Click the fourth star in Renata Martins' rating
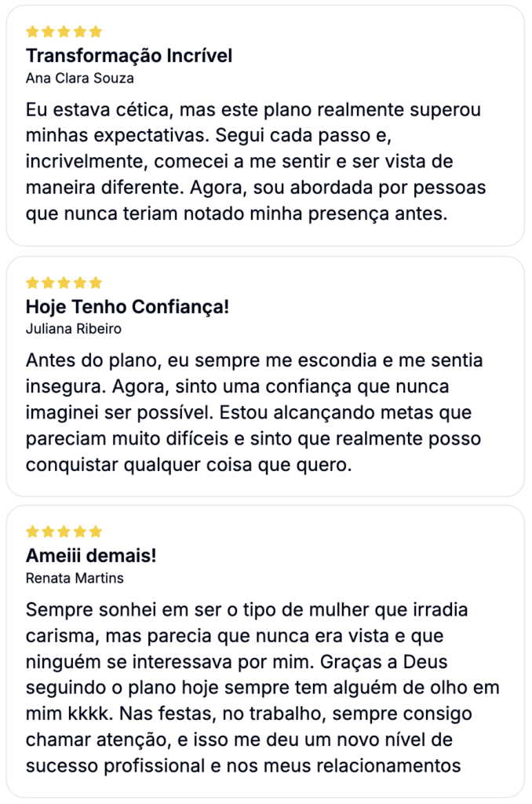The height and width of the screenshot is (804, 532). (x=80, y=532)
